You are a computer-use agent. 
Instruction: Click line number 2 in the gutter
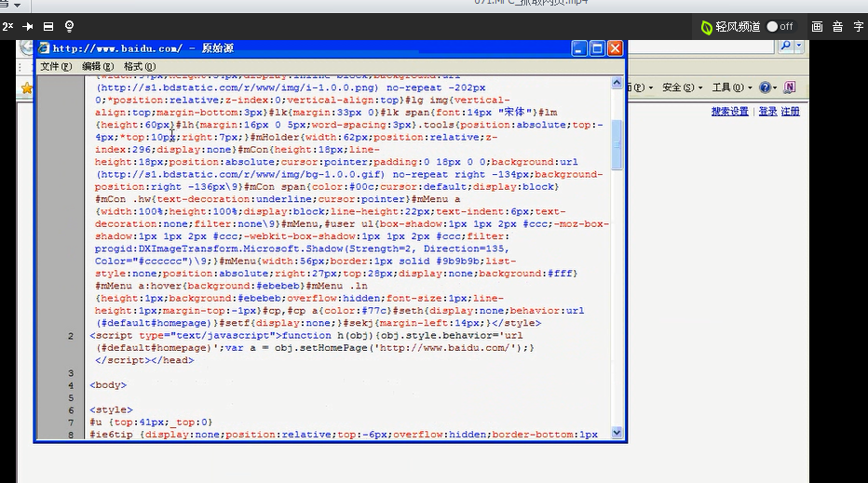pyautogui.click(x=70, y=336)
